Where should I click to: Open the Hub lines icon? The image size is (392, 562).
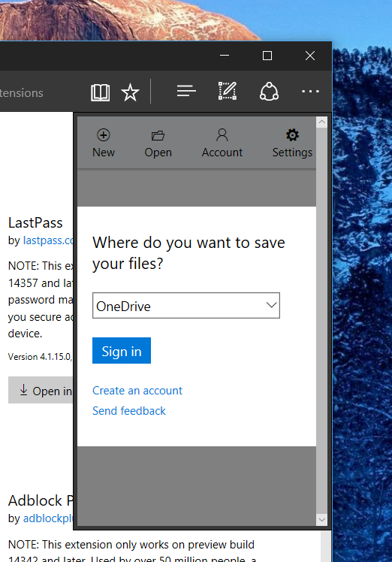point(186,91)
